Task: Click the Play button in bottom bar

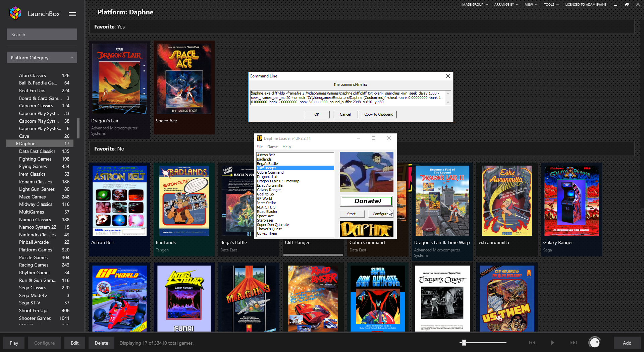Action: coord(14,343)
